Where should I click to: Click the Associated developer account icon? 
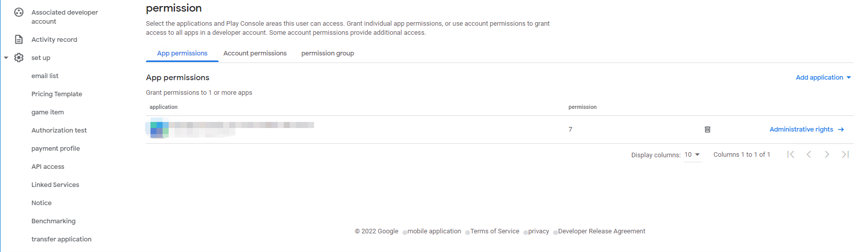(19, 12)
